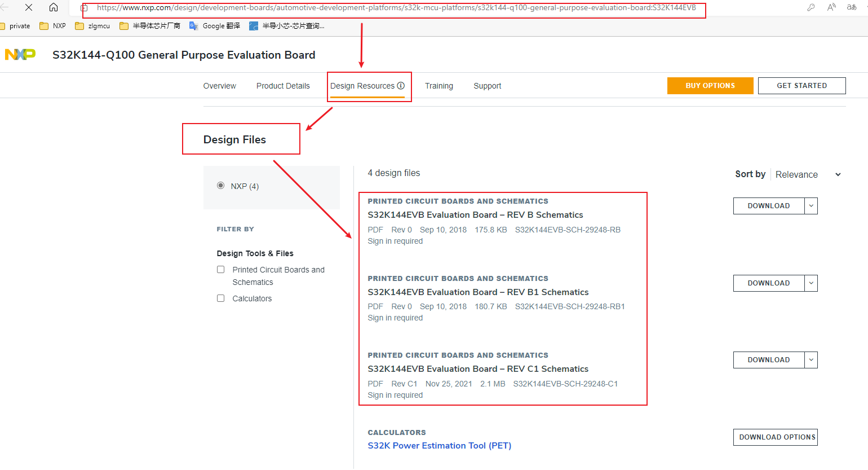Check Printed Circuit Boards and Schematics filter
The width and height of the screenshot is (868, 470).
click(x=221, y=270)
